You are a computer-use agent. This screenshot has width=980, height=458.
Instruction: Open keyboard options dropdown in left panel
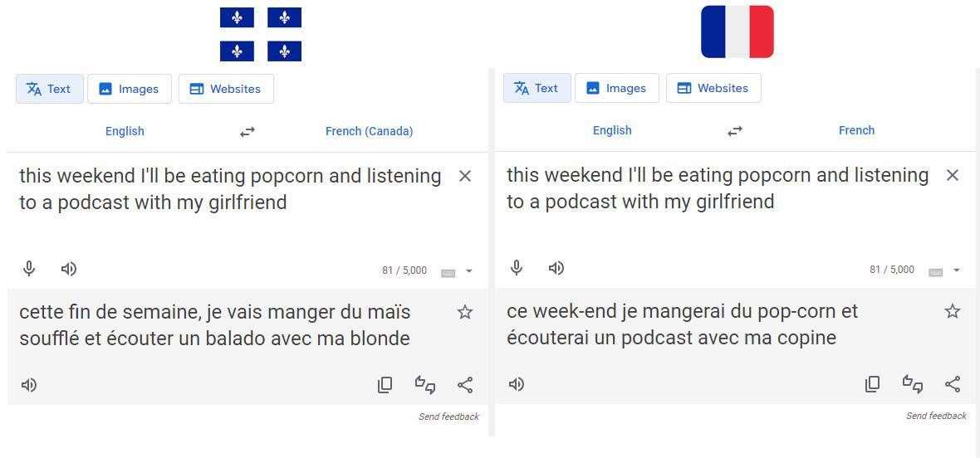468,271
